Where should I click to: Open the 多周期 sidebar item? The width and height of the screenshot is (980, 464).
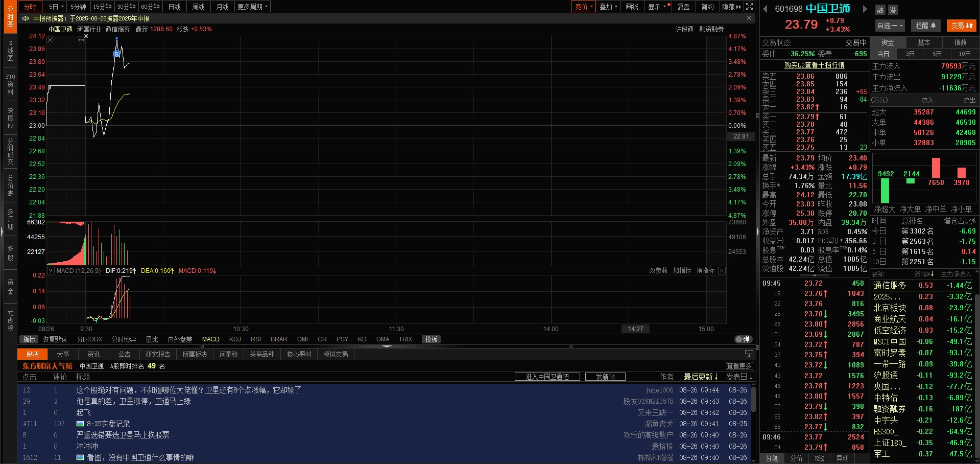(10, 219)
